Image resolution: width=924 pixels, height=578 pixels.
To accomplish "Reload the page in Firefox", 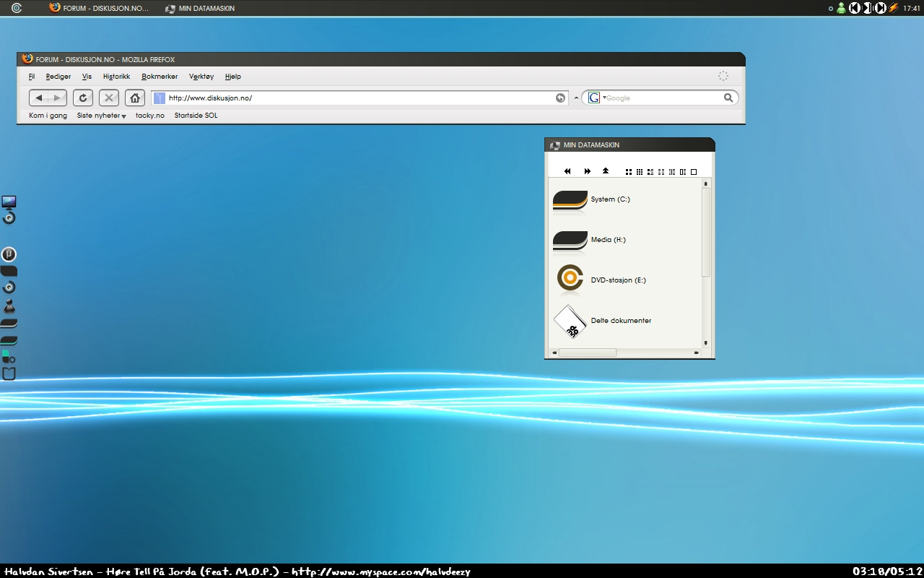I will (83, 98).
